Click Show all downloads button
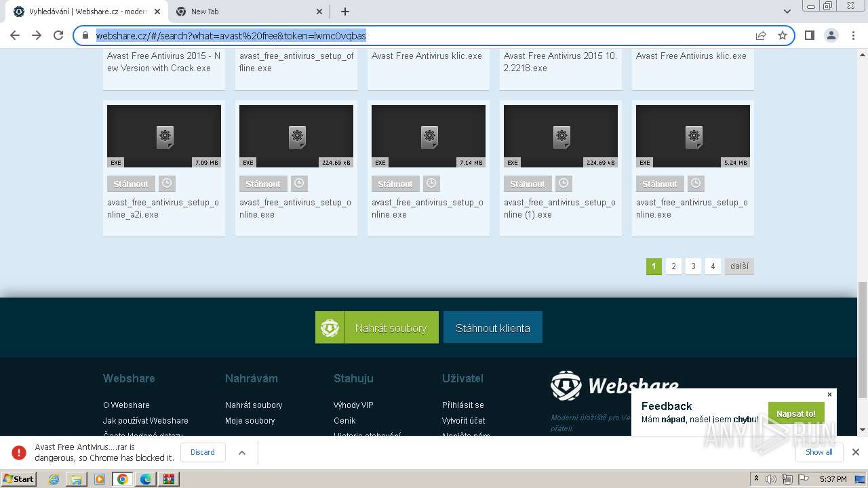 click(x=819, y=452)
